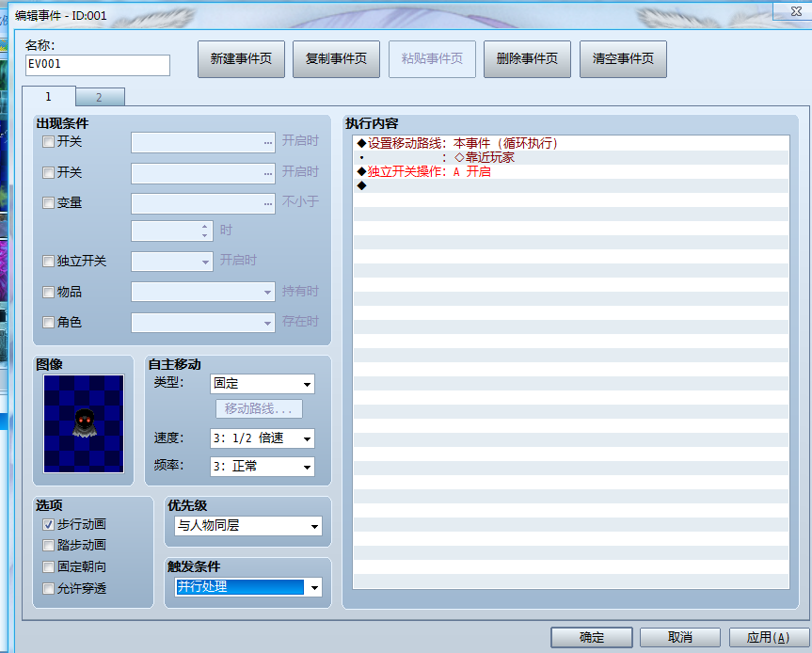812x653 pixels.
Task: Open the disabled 移动路线... button
Action: (259, 408)
